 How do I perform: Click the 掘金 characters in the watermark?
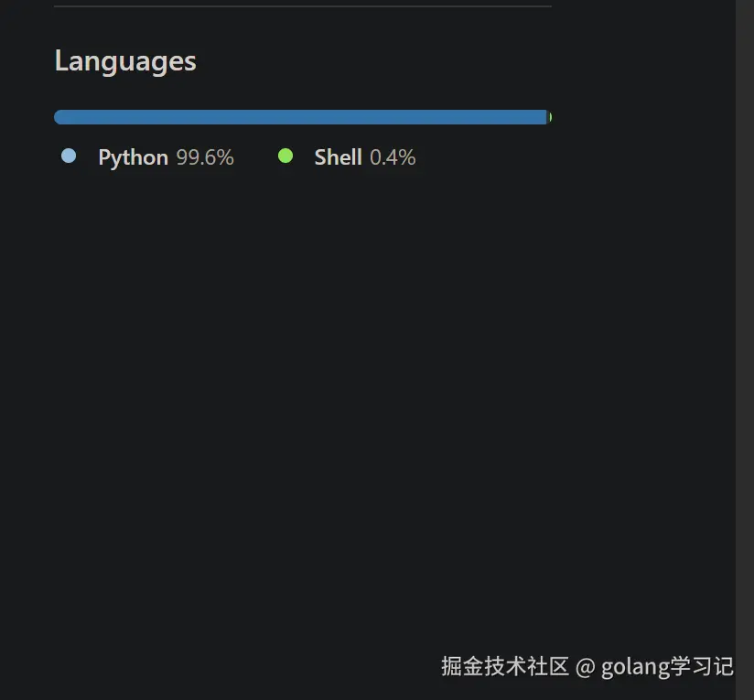click(462, 666)
